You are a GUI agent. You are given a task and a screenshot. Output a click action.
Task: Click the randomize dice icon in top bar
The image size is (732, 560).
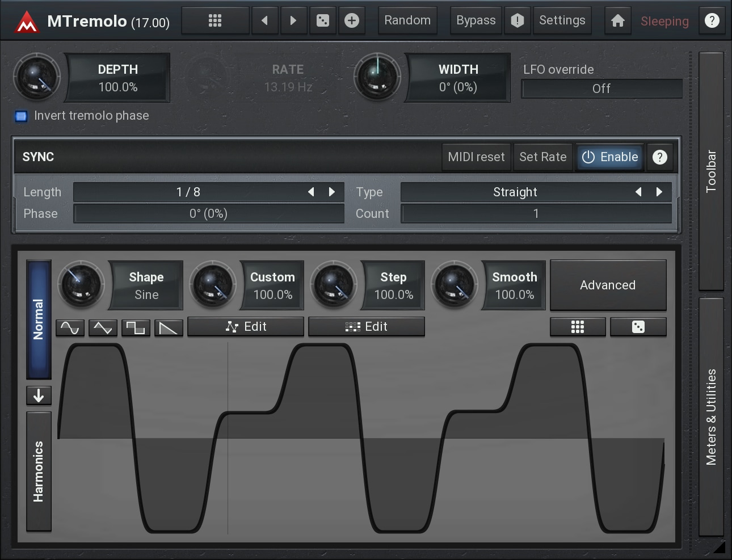coord(322,21)
